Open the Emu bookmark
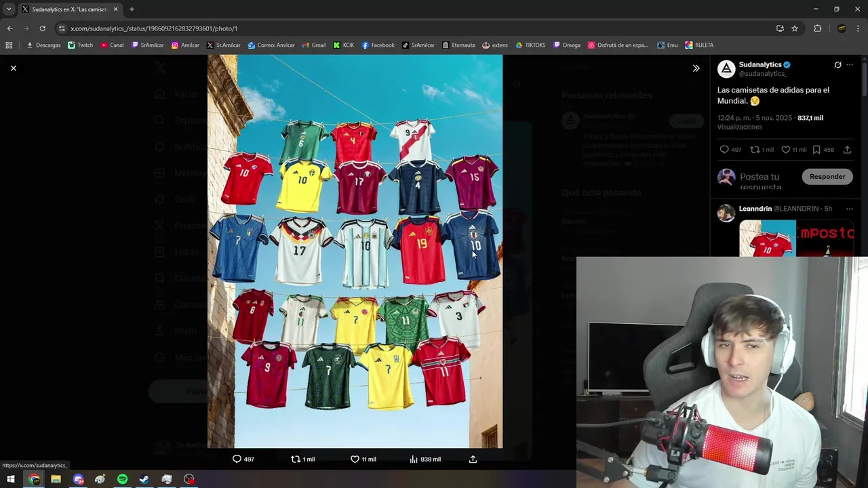 point(667,45)
